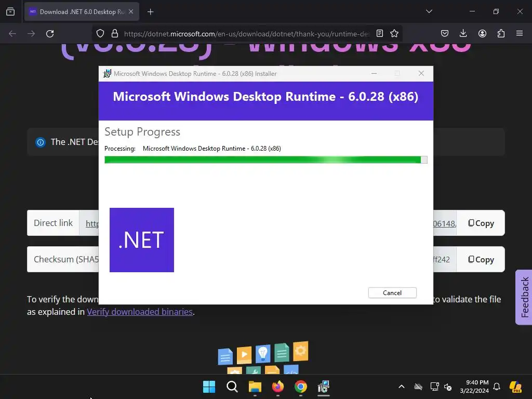Open a new Firefox tab
532x399 pixels.
[x=150, y=12]
